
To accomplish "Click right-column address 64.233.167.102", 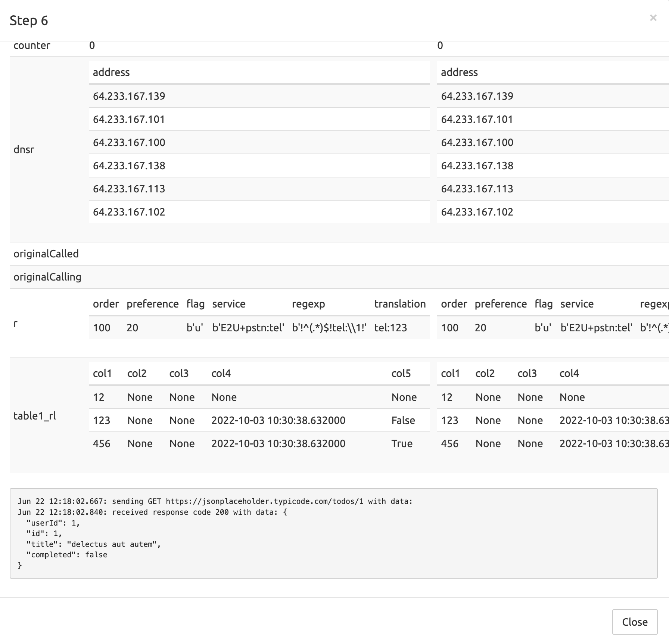I will 477,212.
